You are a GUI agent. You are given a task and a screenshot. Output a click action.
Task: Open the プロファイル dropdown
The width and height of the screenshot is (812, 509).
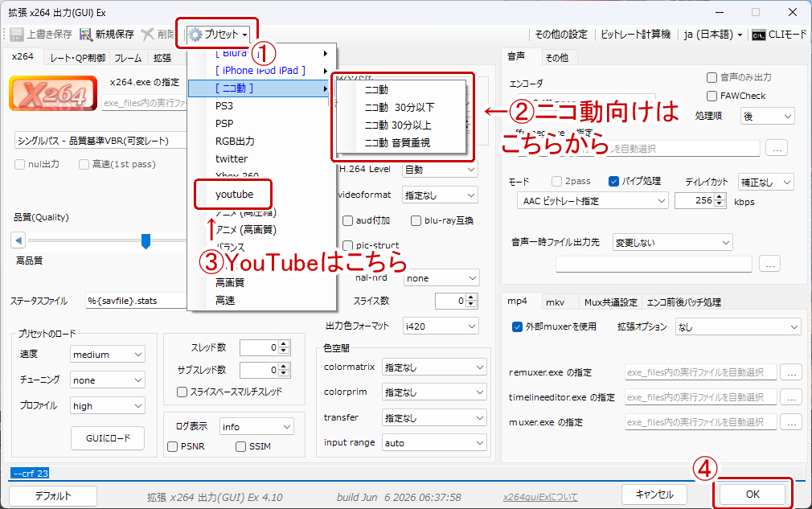(107, 406)
